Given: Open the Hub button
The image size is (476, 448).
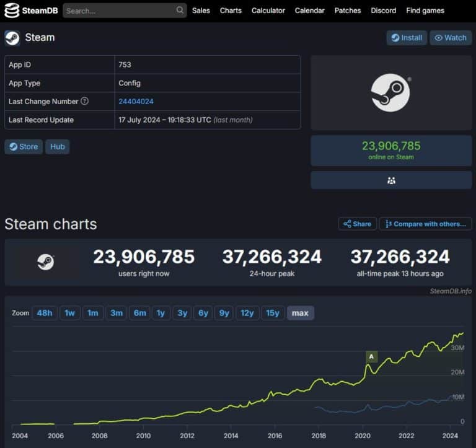Looking at the screenshot, I should coord(57,147).
